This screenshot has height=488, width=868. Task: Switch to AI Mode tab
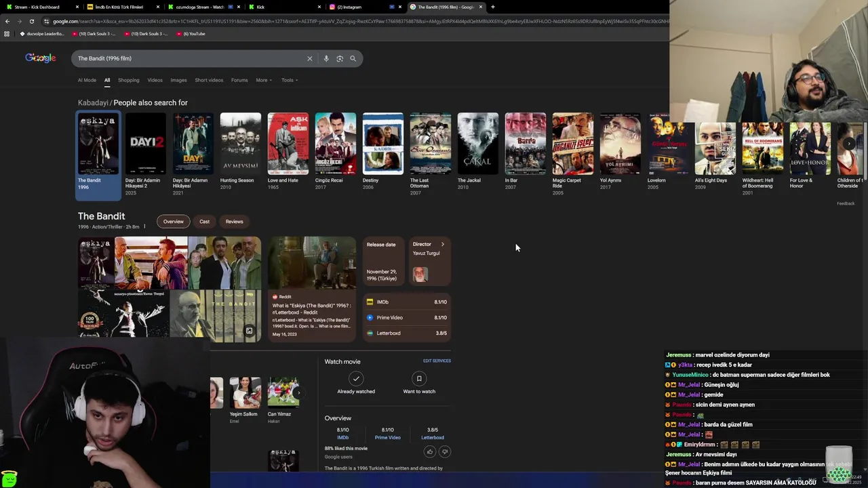87,80
